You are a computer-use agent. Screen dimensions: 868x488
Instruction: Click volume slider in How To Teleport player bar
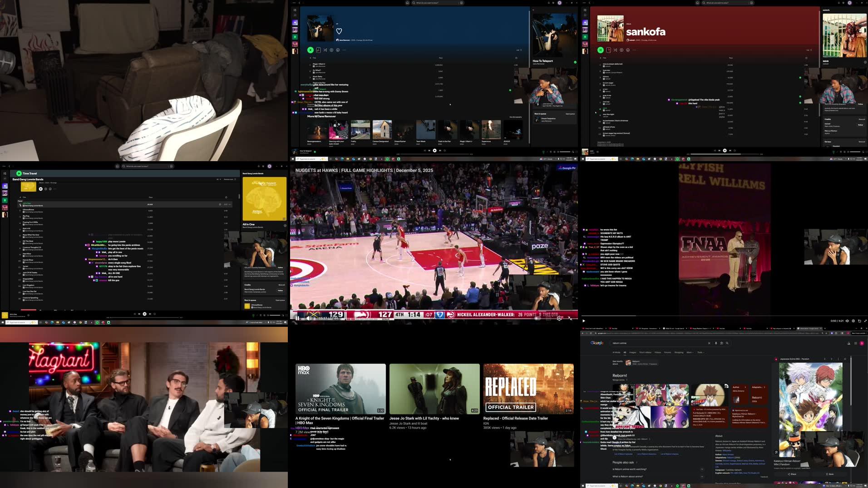(x=564, y=152)
